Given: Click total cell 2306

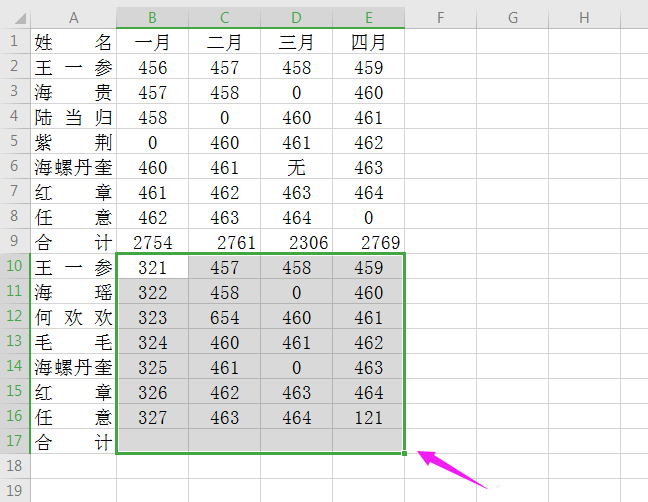Looking at the screenshot, I should 296,241.
